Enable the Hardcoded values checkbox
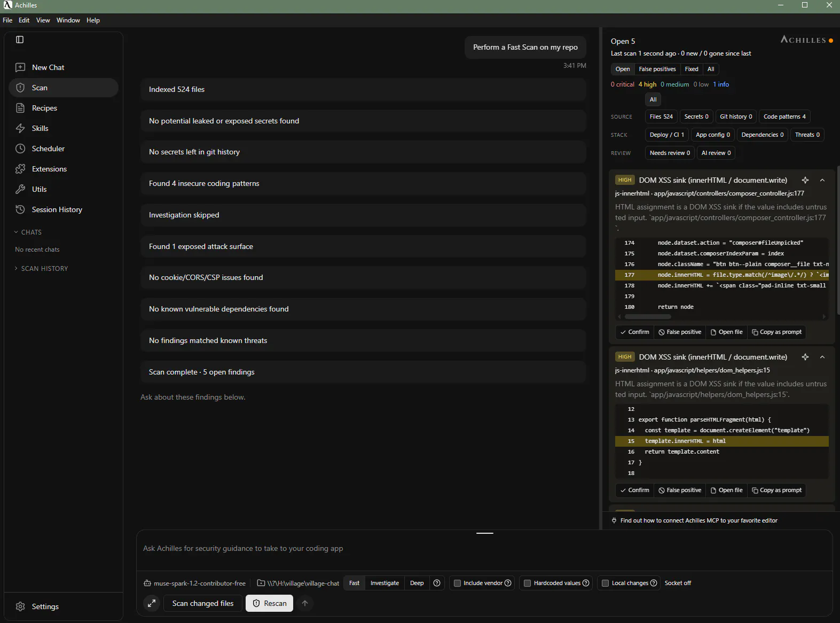This screenshot has height=623, width=840. (x=527, y=583)
